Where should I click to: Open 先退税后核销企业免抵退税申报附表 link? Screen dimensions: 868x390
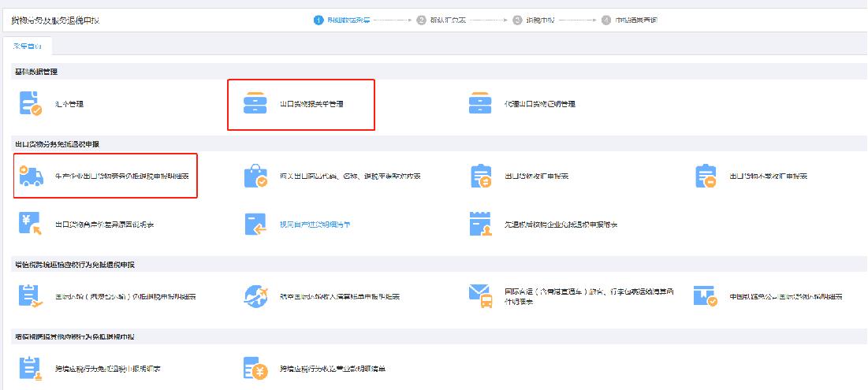tap(561, 225)
